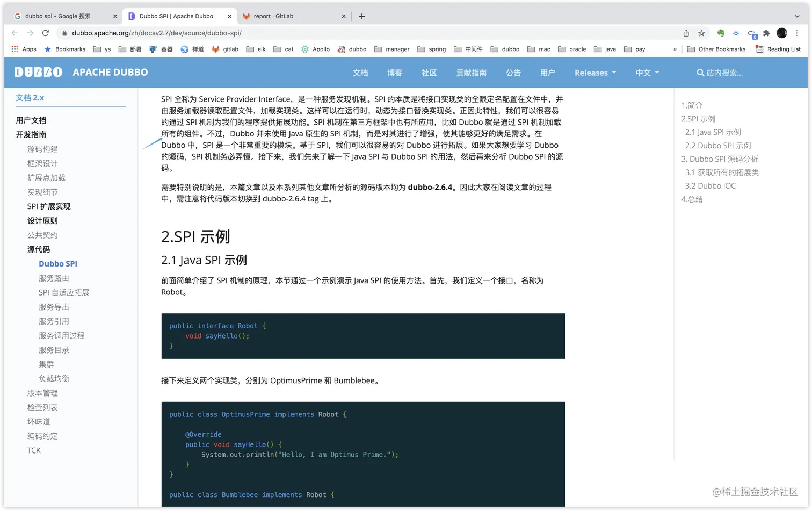Screen dimensions: 812x511
Task: Click the site search magnifier field
Action: (720, 73)
